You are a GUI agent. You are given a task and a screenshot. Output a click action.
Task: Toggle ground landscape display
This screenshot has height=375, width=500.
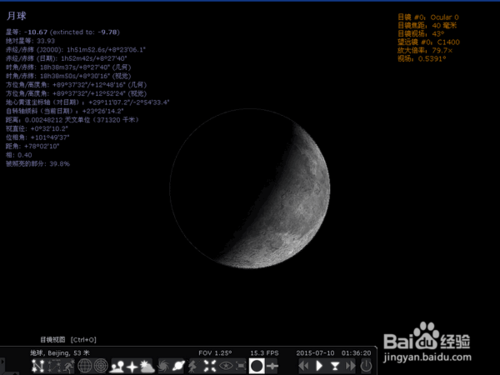click(117, 366)
